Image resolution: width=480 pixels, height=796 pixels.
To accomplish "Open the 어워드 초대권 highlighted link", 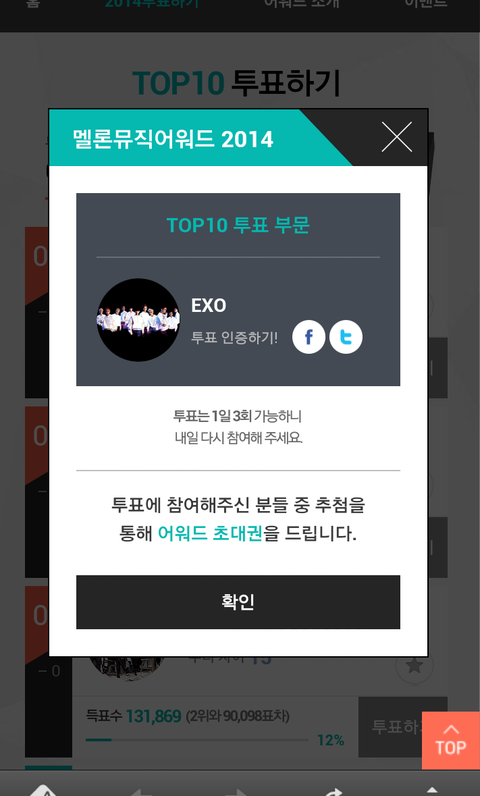I will pyautogui.click(x=210, y=534).
